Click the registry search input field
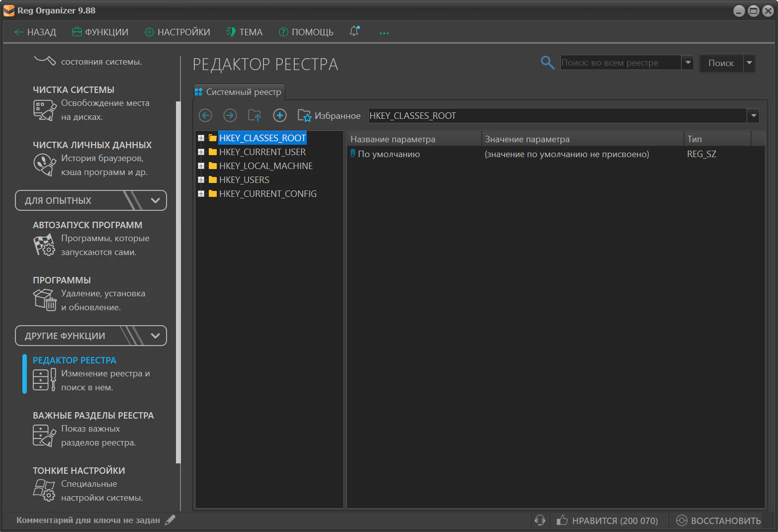Screen dimensions: 778x532 click(620, 63)
